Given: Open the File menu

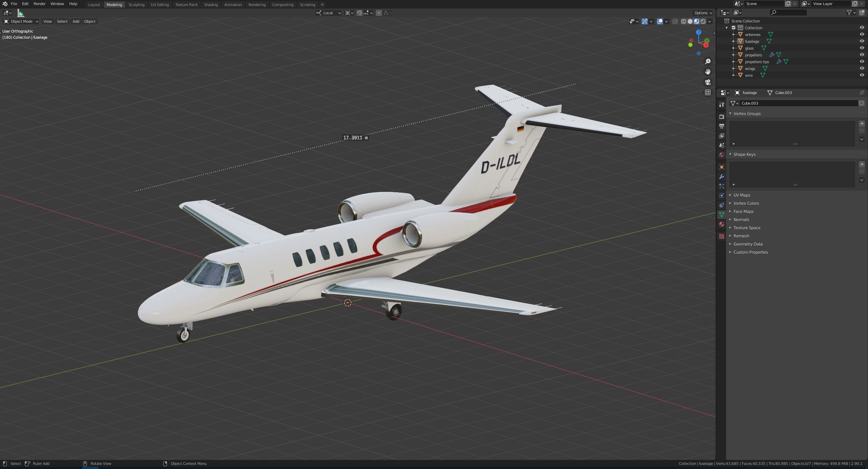Looking at the screenshot, I should (x=14, y=4).
